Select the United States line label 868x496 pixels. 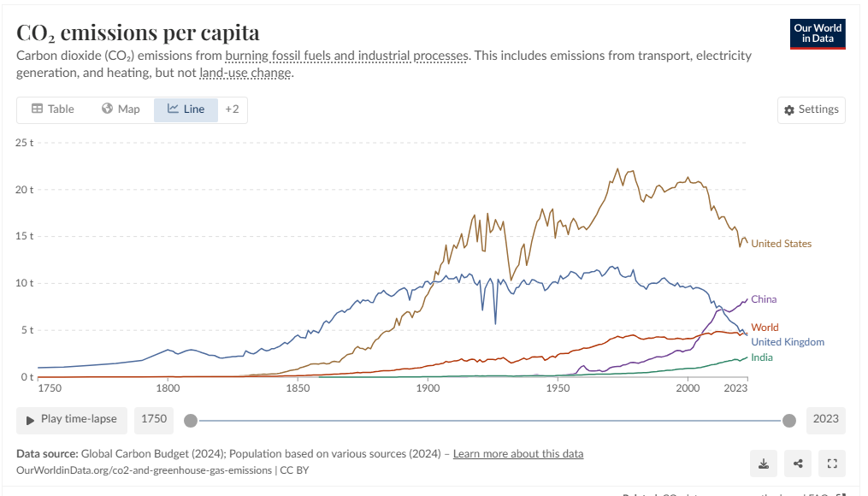pyautogui.click(x=781, y=244)
